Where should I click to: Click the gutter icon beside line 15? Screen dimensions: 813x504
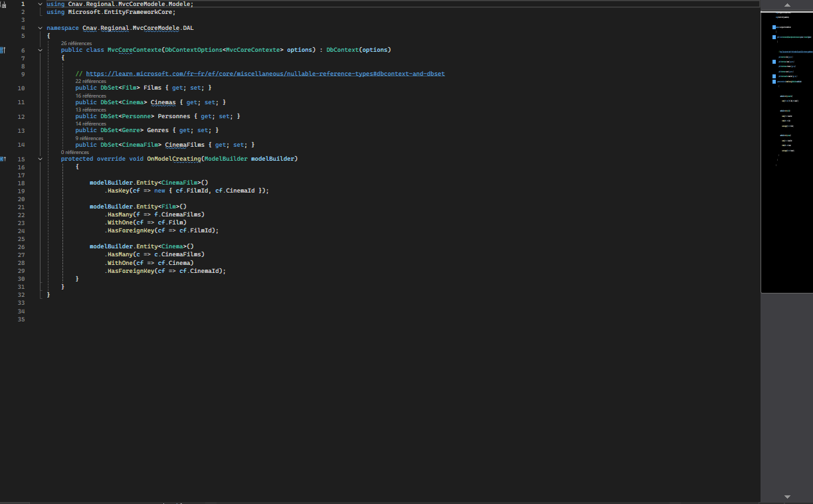coord(2,159)
